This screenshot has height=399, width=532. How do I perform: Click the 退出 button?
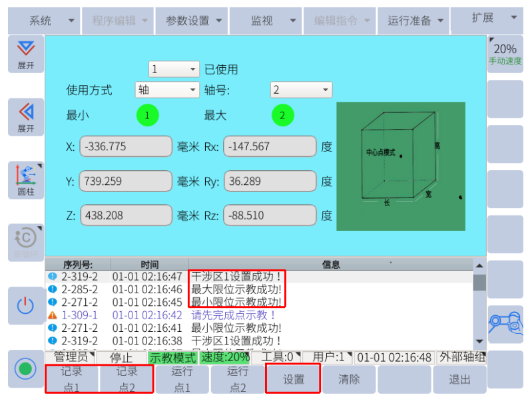[x=459, y=380]
